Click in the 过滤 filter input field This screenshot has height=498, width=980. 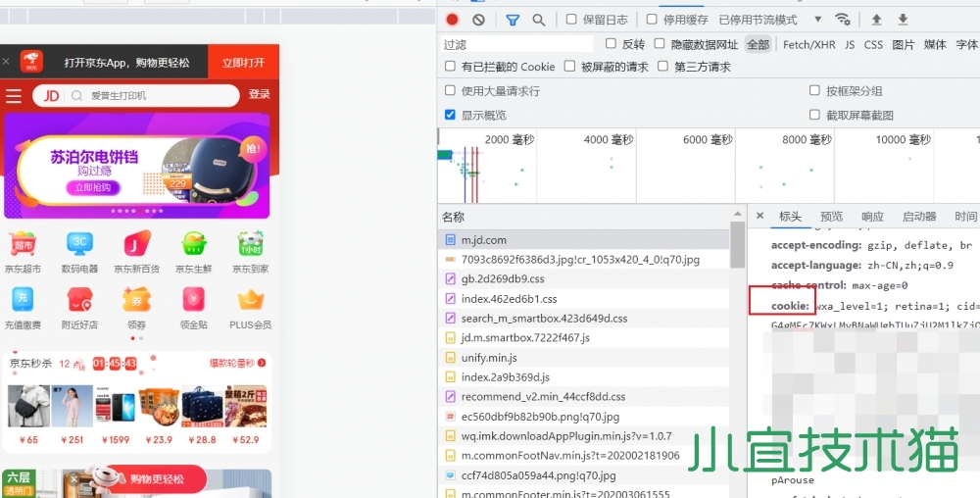(x=516, y=44)
